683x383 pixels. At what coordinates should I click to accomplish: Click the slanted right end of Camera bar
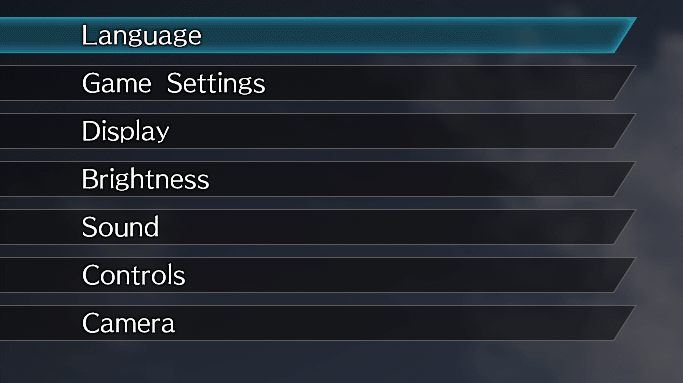[x=625, y=323]
